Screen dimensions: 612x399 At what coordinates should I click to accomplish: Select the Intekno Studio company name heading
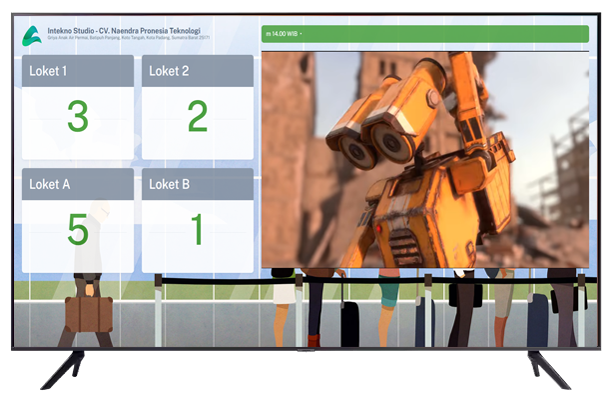coord(124,30)
